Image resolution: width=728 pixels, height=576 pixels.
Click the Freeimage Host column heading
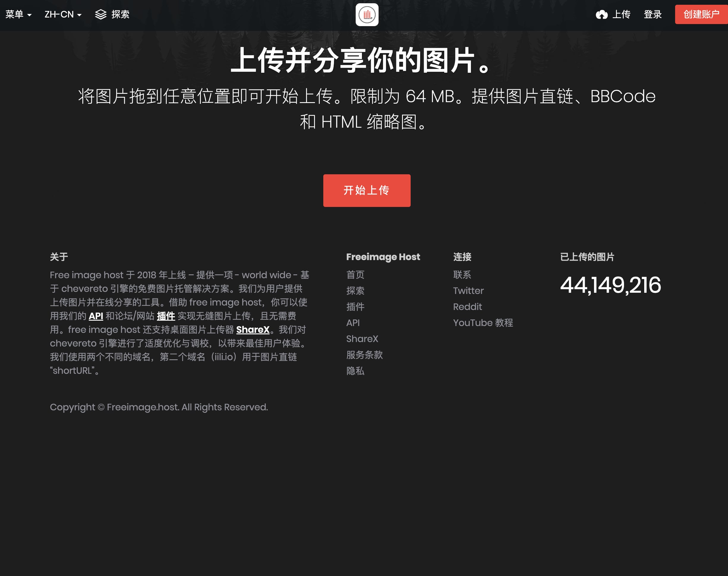tap(383, 257)
